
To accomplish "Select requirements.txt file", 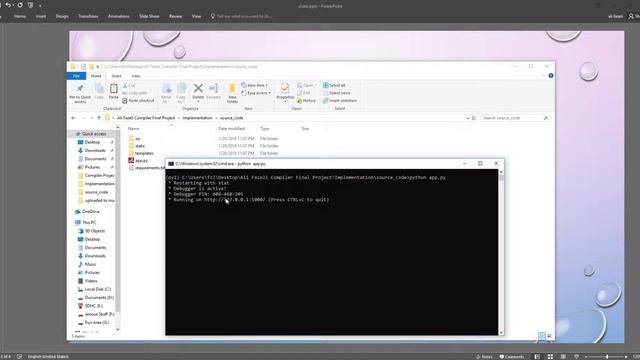I will tap(147, 168).
